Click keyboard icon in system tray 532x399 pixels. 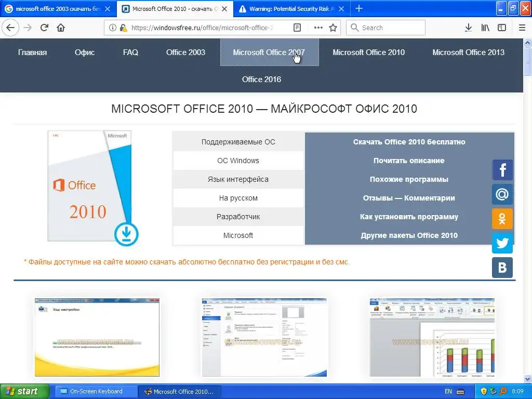pyautogui.click(x=460, y=391)
